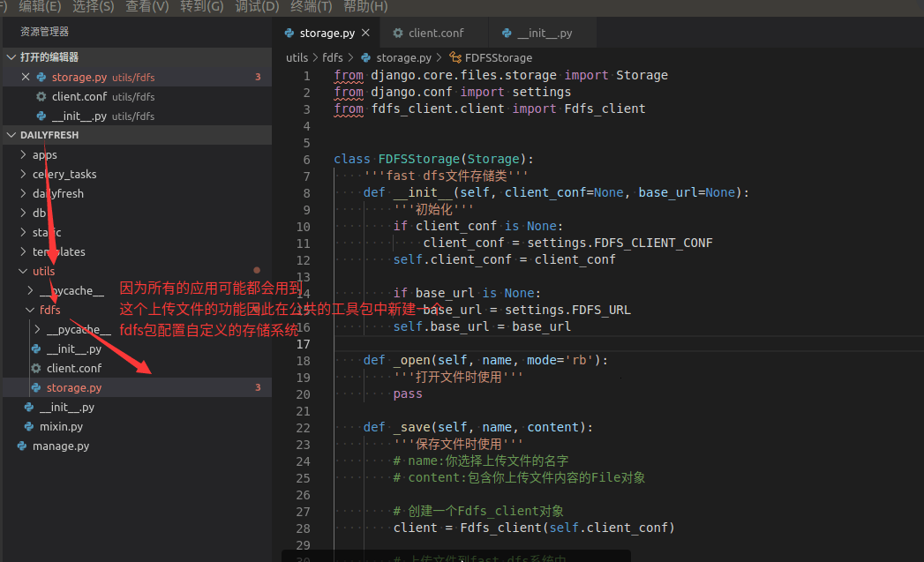Click line number 6 in the gutter
The height and width of the screenshot is (562, 924).
306,160
